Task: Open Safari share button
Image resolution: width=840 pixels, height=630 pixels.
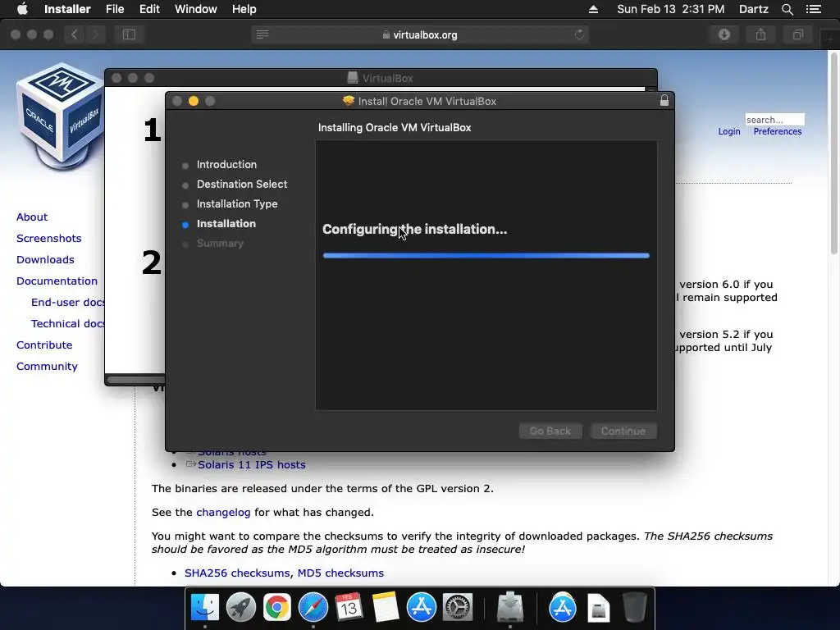Action: coord(760,34)
